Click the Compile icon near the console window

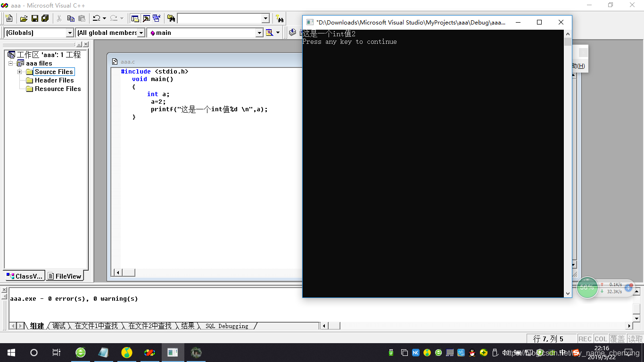[293, 33]
